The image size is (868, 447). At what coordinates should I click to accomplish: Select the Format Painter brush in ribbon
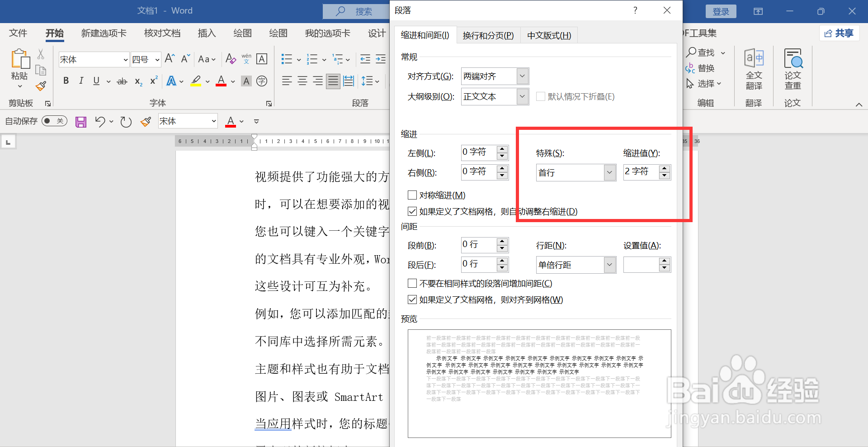41,86
